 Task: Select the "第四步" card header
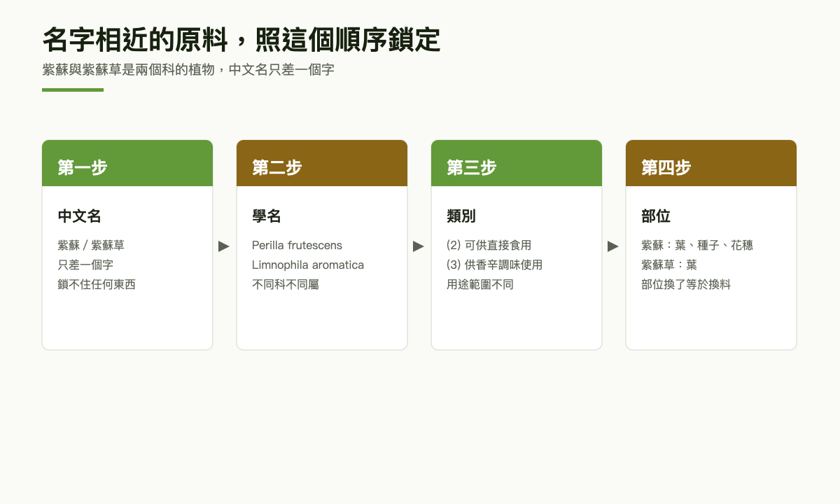711,163
